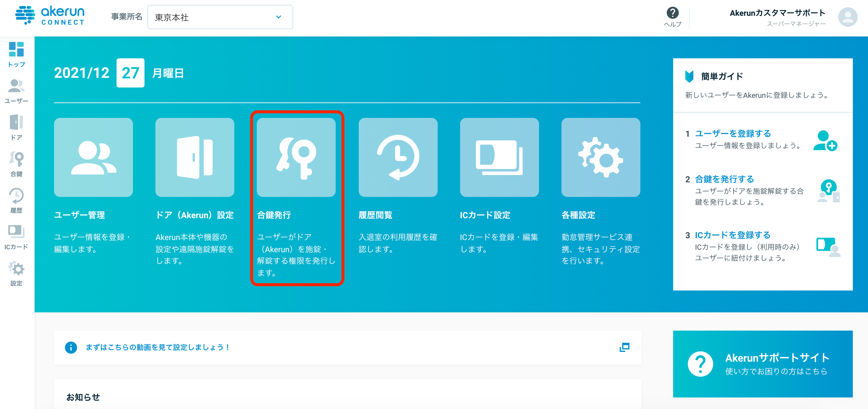Click the 2021/12 date text
The height and width of the screenshot is (409, 868).
82,73
